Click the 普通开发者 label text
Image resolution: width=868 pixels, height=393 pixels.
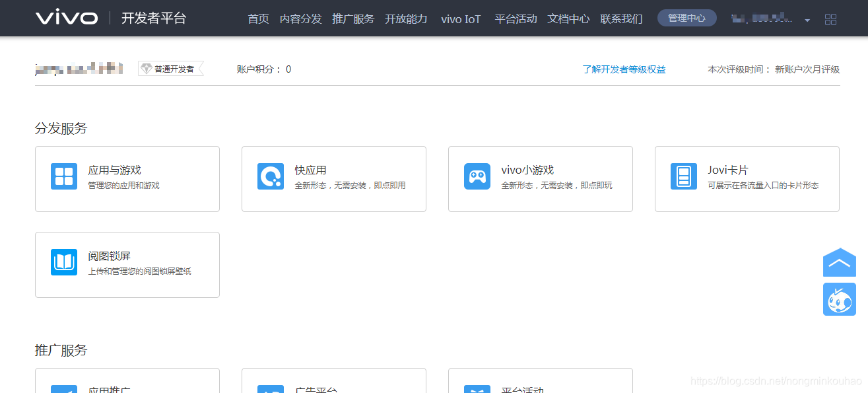174,69
